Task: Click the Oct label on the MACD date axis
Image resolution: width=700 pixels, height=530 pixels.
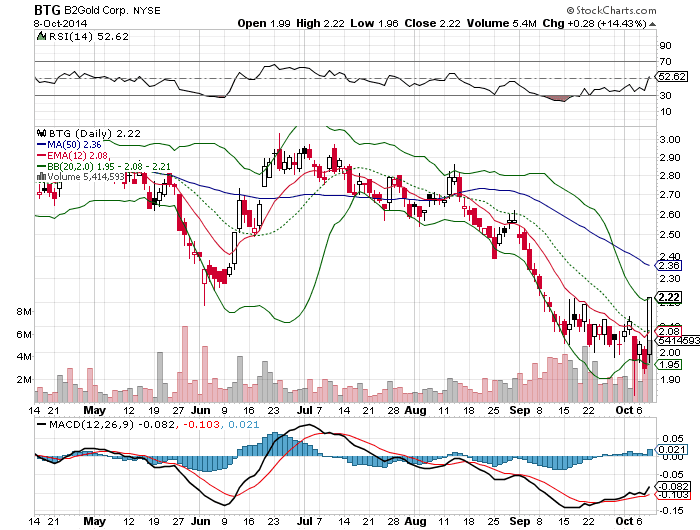Action: 624,521
